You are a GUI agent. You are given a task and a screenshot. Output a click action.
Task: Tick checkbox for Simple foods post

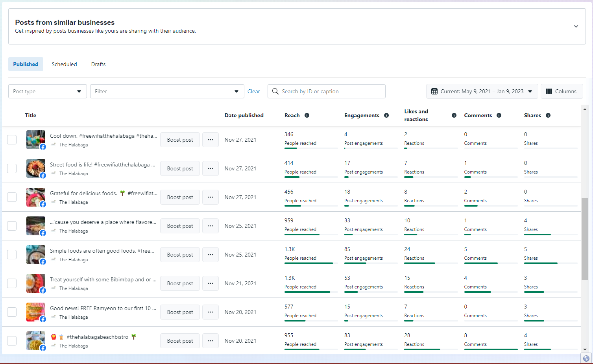click(x=12, y=255)
